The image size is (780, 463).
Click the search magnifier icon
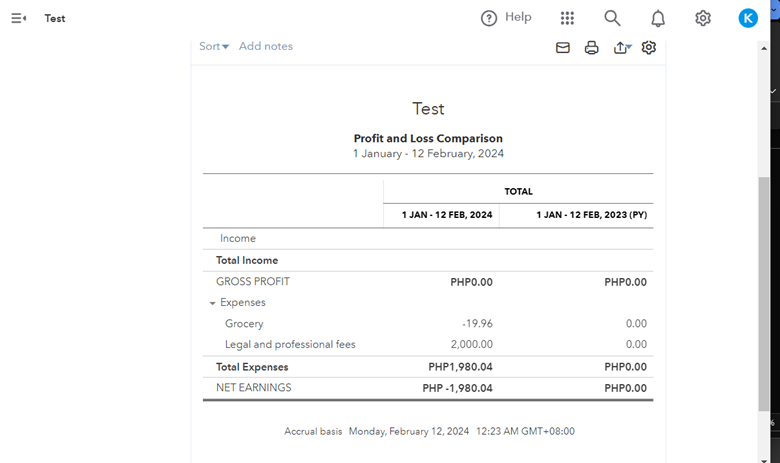pyautogui.click(x=612, y=18)
